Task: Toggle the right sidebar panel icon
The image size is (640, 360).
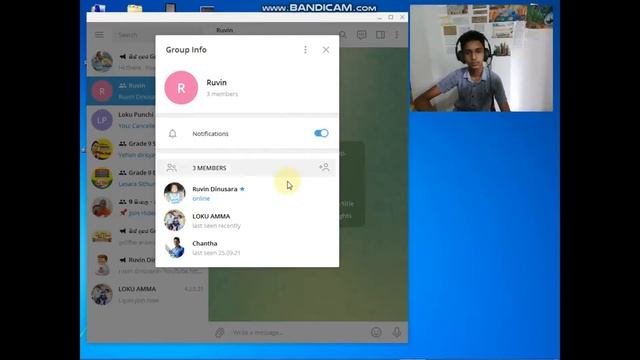Action: [x=380, y=35]
